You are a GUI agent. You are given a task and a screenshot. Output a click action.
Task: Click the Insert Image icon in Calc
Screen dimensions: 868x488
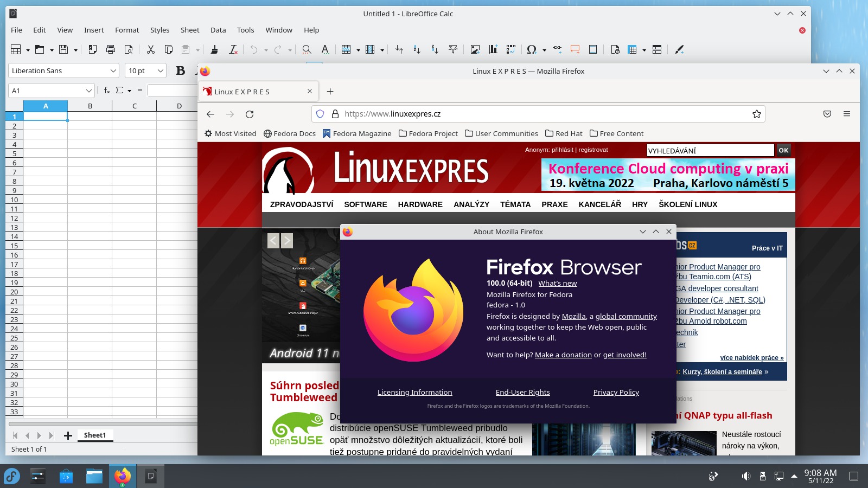(475, 49)
